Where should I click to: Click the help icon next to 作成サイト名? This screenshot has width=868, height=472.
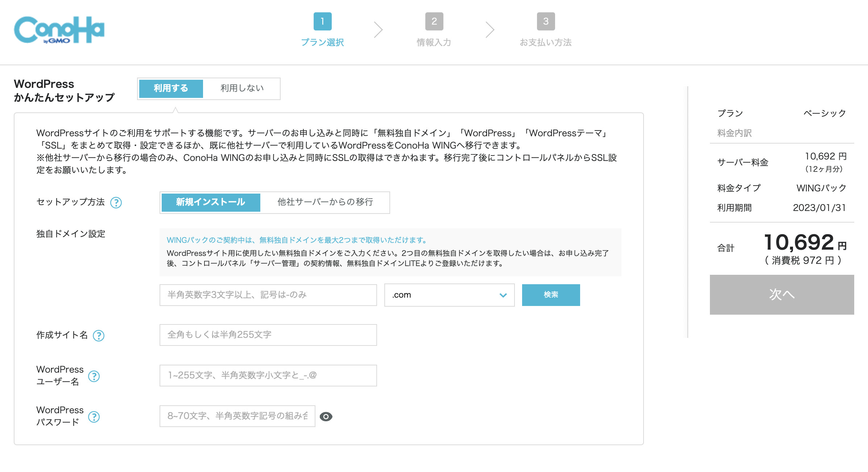(99, 336)
